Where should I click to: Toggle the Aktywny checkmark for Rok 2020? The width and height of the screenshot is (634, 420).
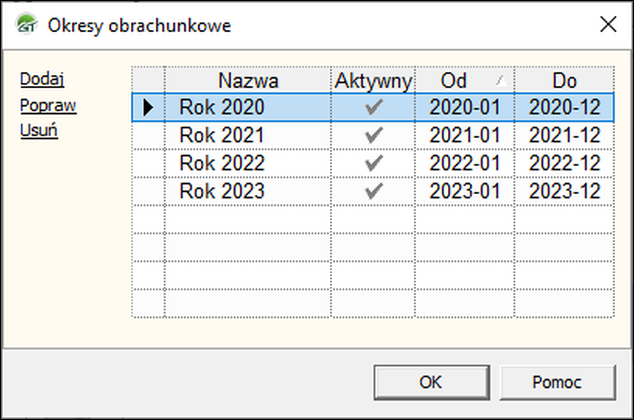pyautogui.click(x=374, y=107)
